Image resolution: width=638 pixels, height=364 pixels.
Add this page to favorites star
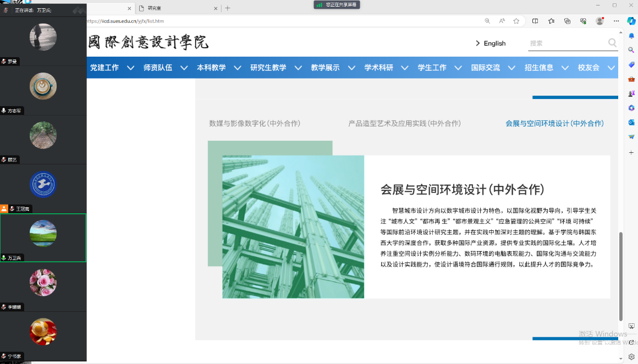click(516, 21)
